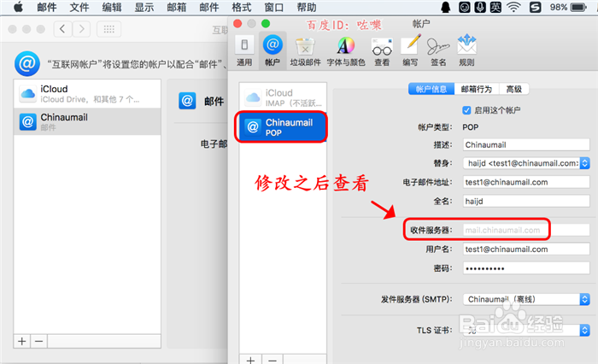
Task: Select the Accounts (帐户) toolbar icon
Action: (273, 50)
